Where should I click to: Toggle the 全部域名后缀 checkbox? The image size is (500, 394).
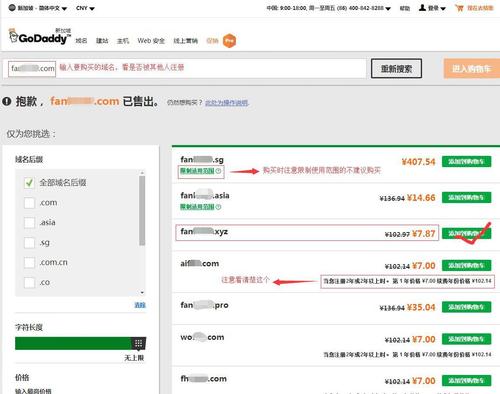[29, 183]
